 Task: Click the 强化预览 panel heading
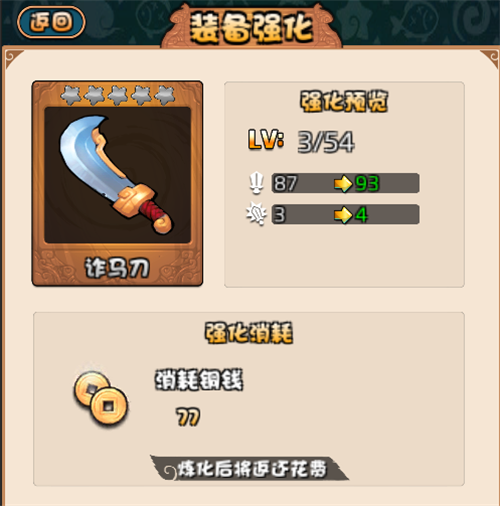pos(344,101)
